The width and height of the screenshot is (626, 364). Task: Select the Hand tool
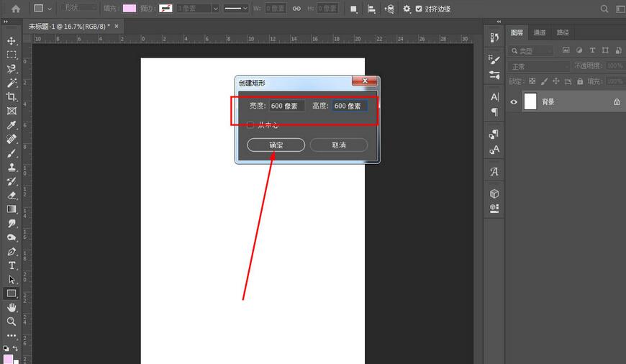12,307
